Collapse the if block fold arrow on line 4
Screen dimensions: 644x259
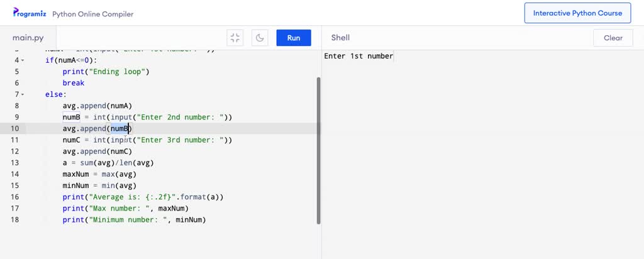pos(23,60)
